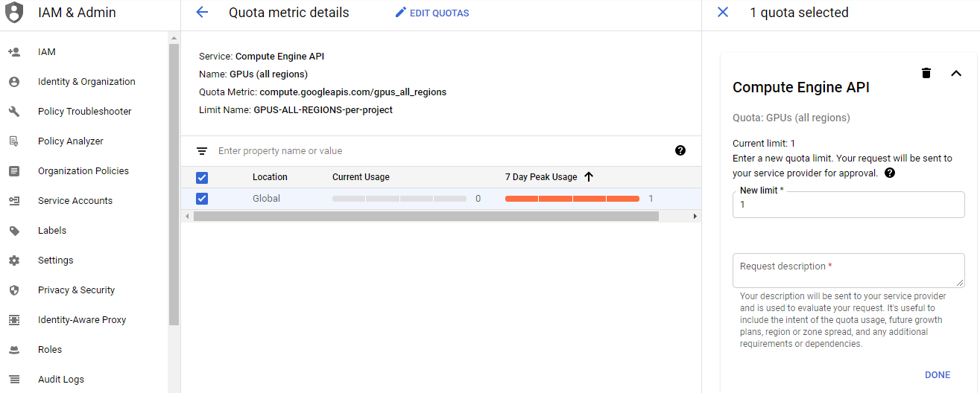Click the compute.googleapis.com/gpus_all_regions metric text

(353, 92)
